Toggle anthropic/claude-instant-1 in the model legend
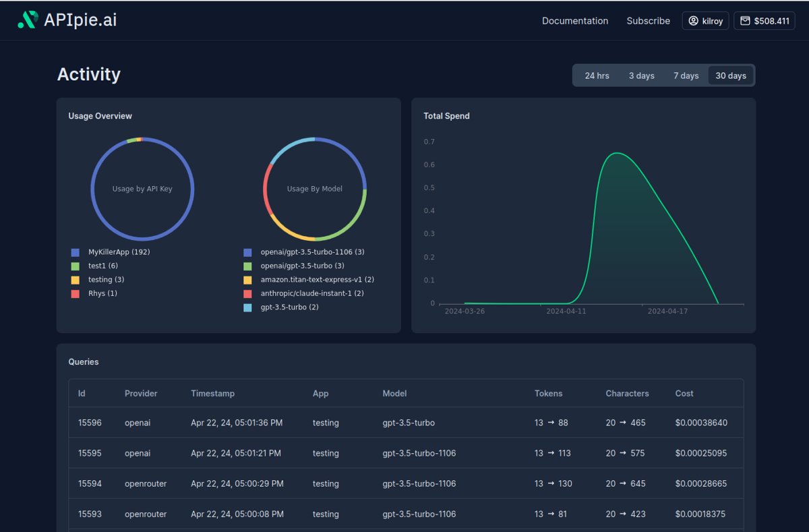Image resolution: width=809 pixels, height=532 pixels. pos(311,293)
